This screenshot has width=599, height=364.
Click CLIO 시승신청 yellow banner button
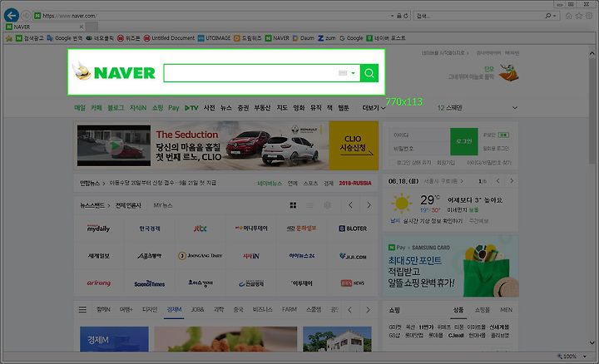tap(354, 145)
